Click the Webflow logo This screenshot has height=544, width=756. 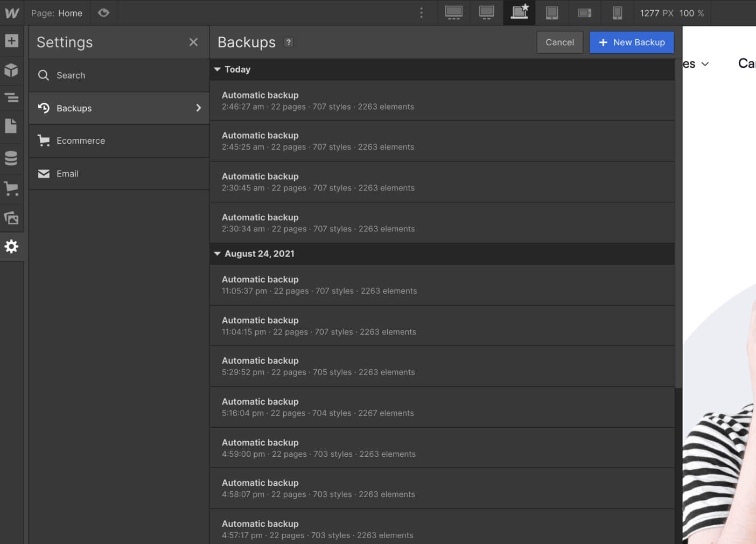pos(11,13)
